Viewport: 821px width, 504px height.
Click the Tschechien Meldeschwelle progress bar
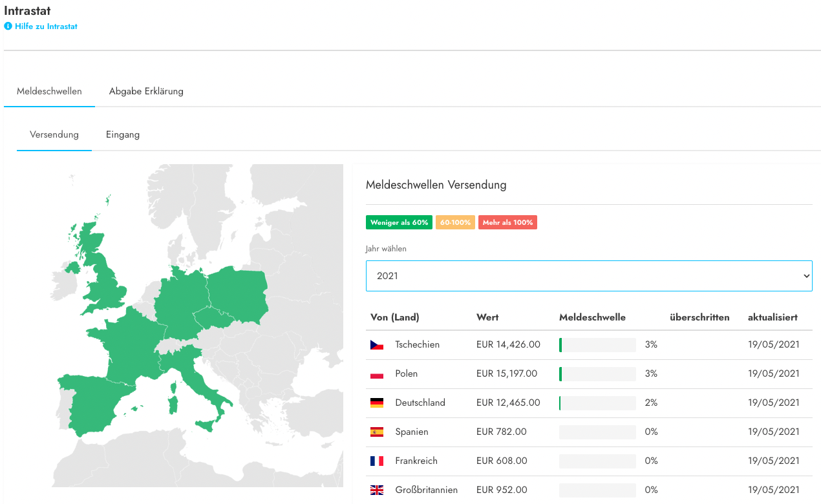click(x=597, y=345)
